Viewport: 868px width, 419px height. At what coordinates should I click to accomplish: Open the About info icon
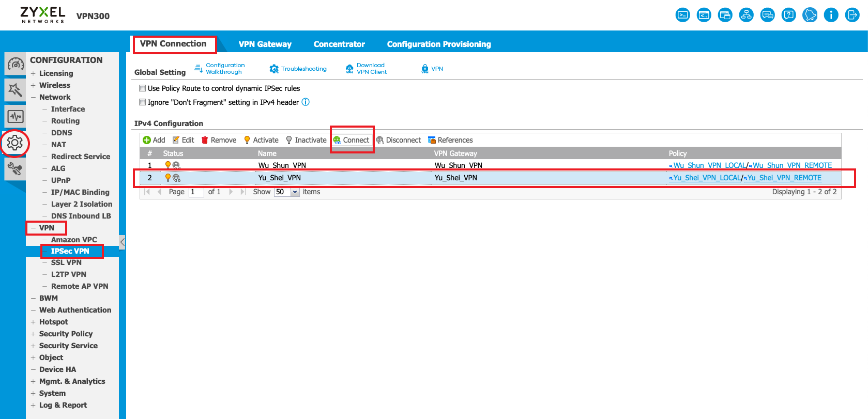[831, 15]
